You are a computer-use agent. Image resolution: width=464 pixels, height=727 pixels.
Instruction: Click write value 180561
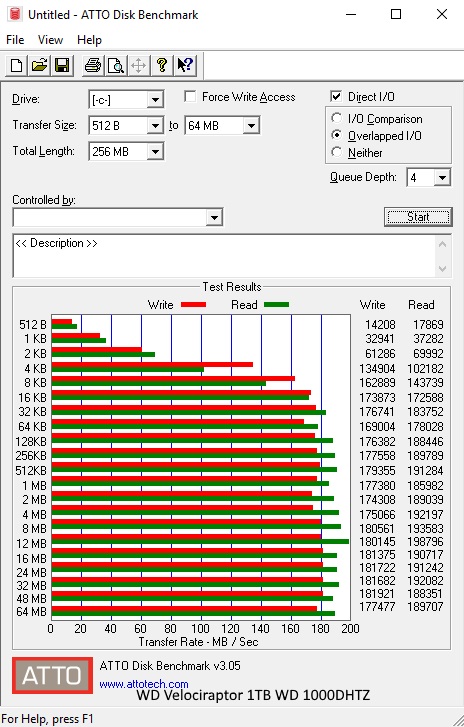pyautogui.click(x=377, y=529)
